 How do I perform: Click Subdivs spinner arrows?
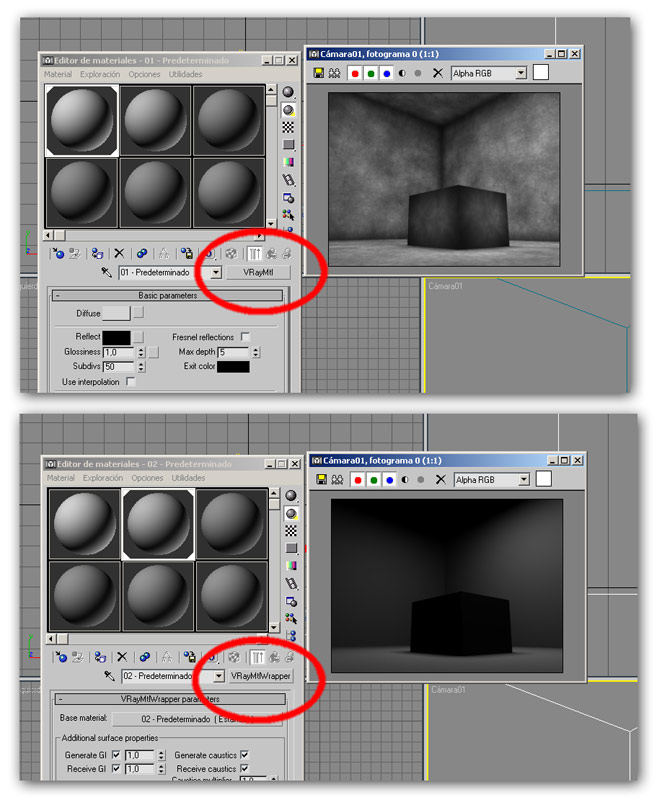point(141,366)
